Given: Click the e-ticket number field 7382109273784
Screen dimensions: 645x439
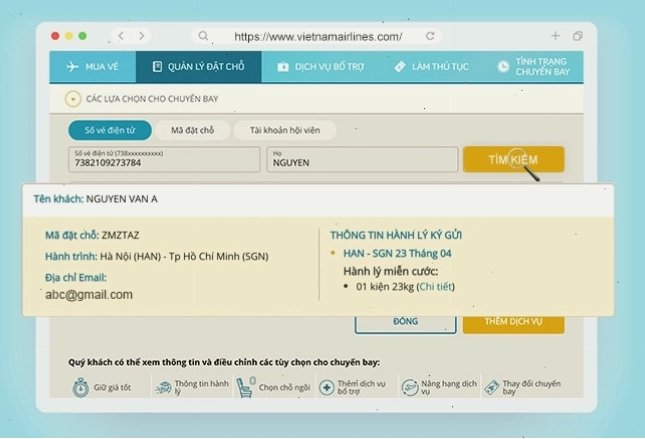Looking at the screenshot, I should [x=164, y=159].
